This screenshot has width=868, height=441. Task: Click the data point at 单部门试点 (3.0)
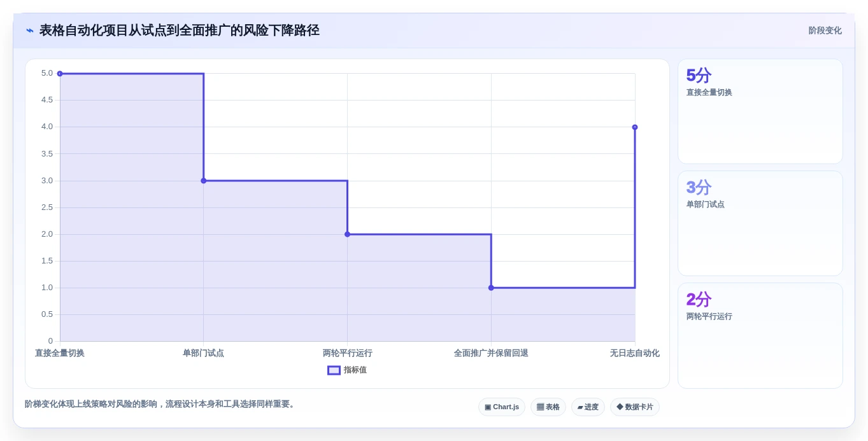pos(204,181)
